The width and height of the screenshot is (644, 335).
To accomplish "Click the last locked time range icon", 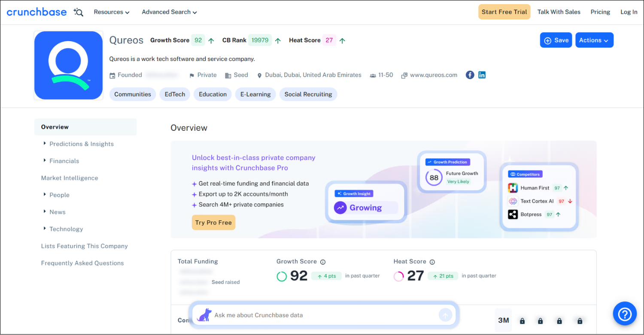I will [x=580, y=321].
